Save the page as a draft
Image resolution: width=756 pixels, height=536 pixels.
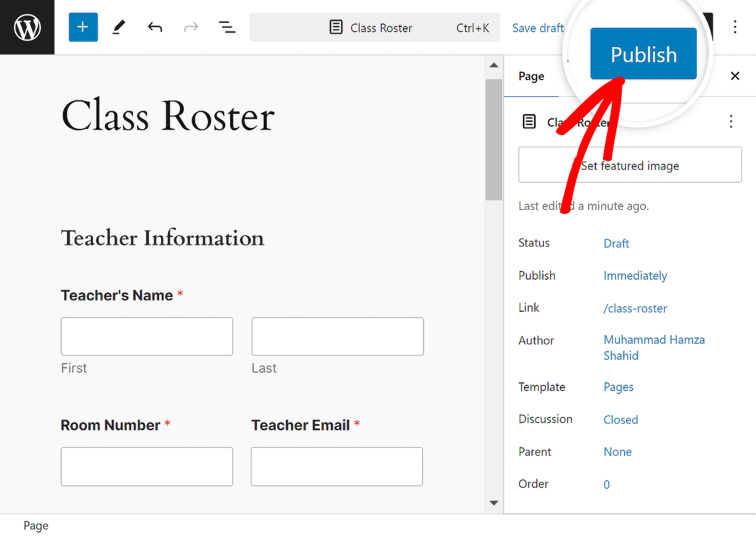coord(538,28)
